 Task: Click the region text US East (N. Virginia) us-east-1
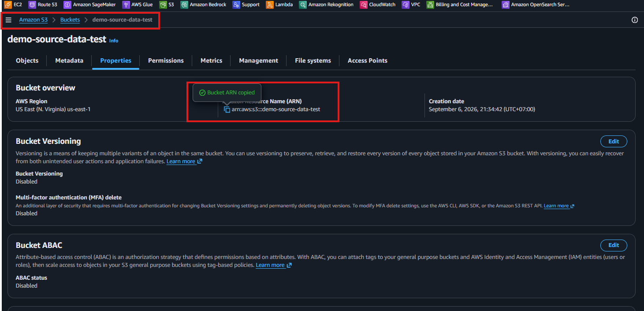[53, 109]
